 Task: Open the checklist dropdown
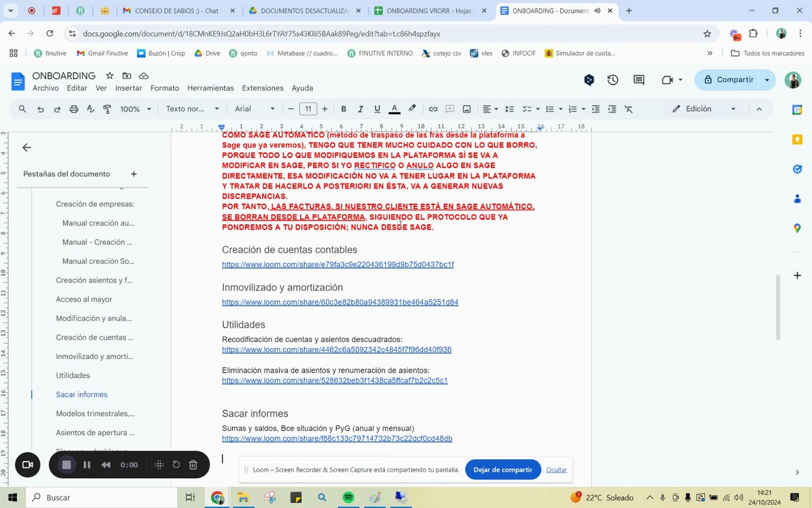point(538,109)
